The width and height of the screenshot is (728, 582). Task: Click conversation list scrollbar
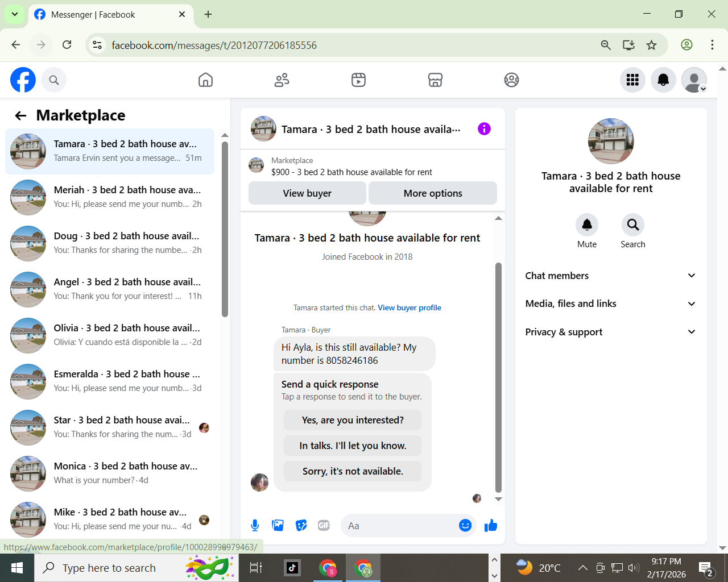point(225,229)
